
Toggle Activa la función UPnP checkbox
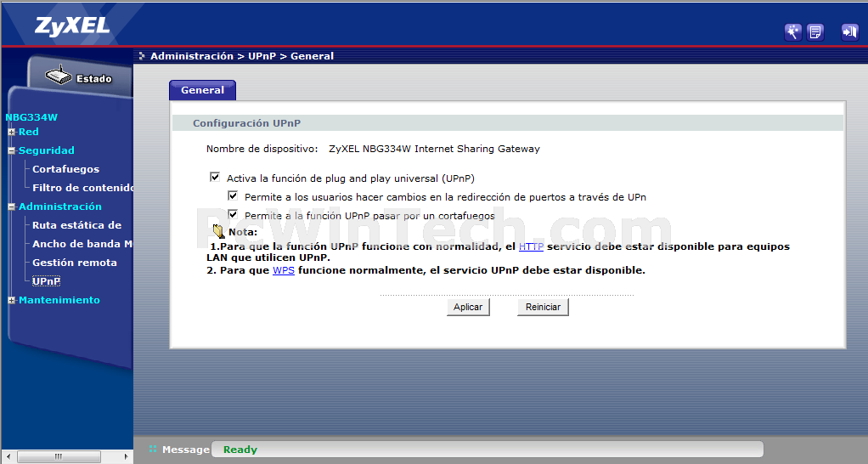215,177
